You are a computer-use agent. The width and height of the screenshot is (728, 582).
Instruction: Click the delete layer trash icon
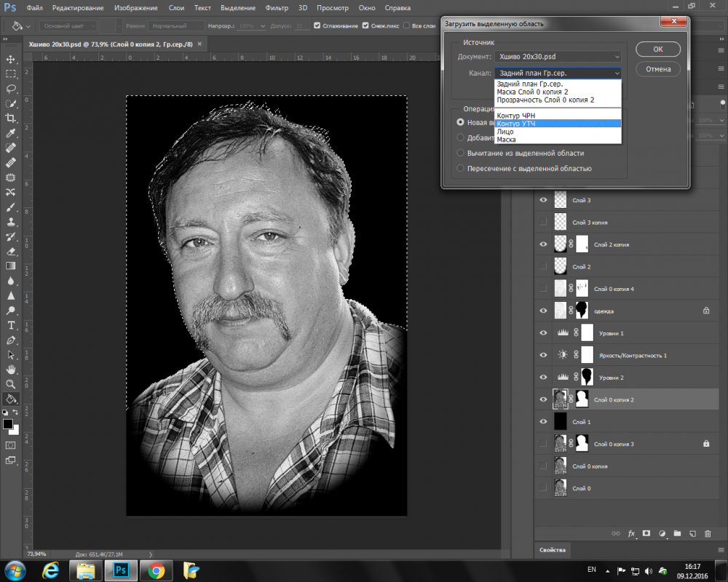point(708,533)
